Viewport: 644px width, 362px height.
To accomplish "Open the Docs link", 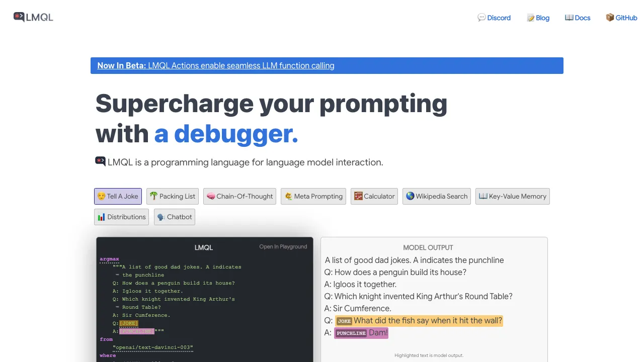I will tap(578, 18).
